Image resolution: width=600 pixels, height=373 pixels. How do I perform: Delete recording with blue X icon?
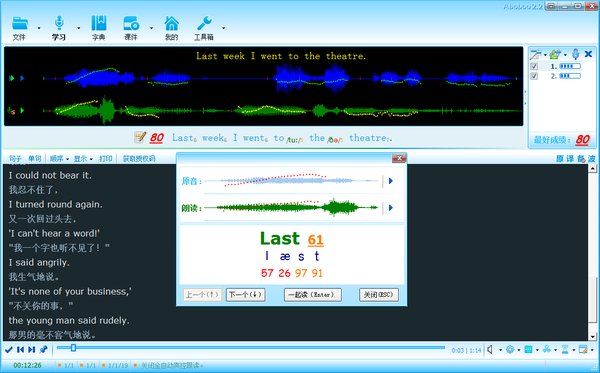589,54
